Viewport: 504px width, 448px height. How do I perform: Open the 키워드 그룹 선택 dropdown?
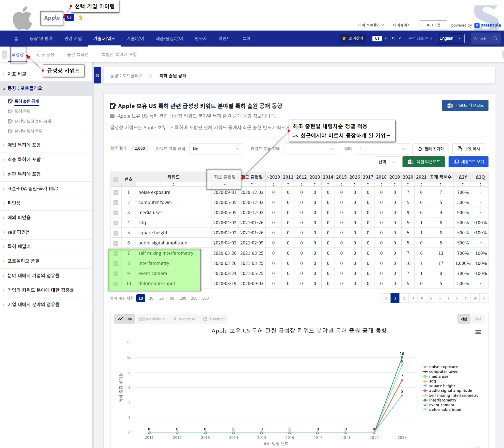tap(216, 149)
